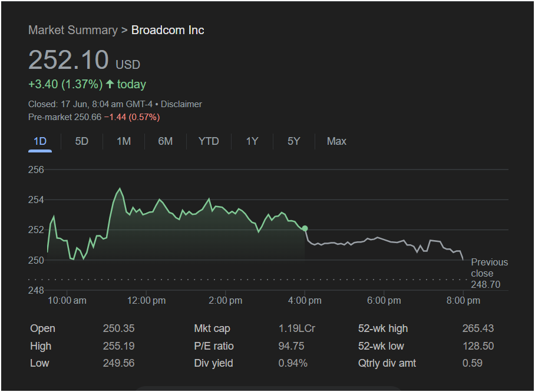The image size is (535, 392).
Task: Click the 250 y-axis label
Action: 36,260
